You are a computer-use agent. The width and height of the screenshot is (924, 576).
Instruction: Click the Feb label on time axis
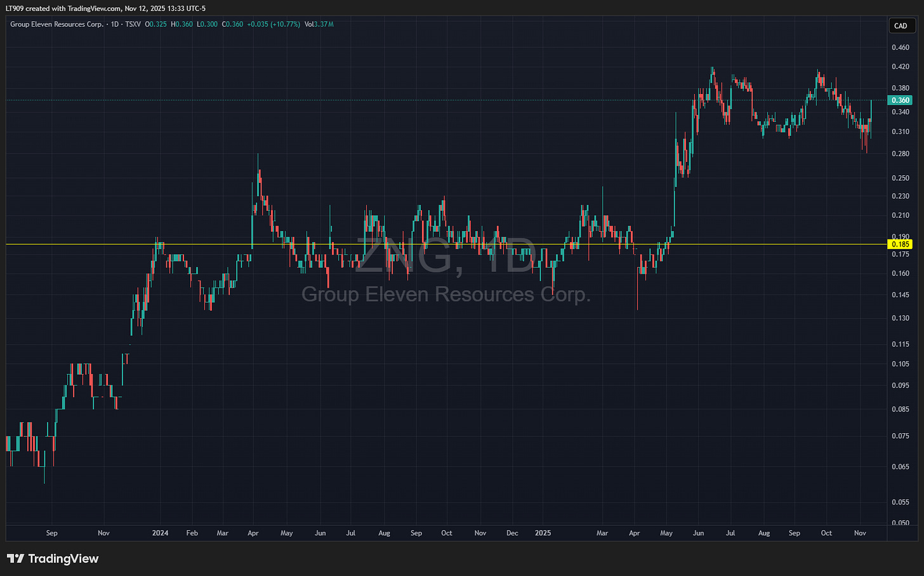(x=192, y=533)
